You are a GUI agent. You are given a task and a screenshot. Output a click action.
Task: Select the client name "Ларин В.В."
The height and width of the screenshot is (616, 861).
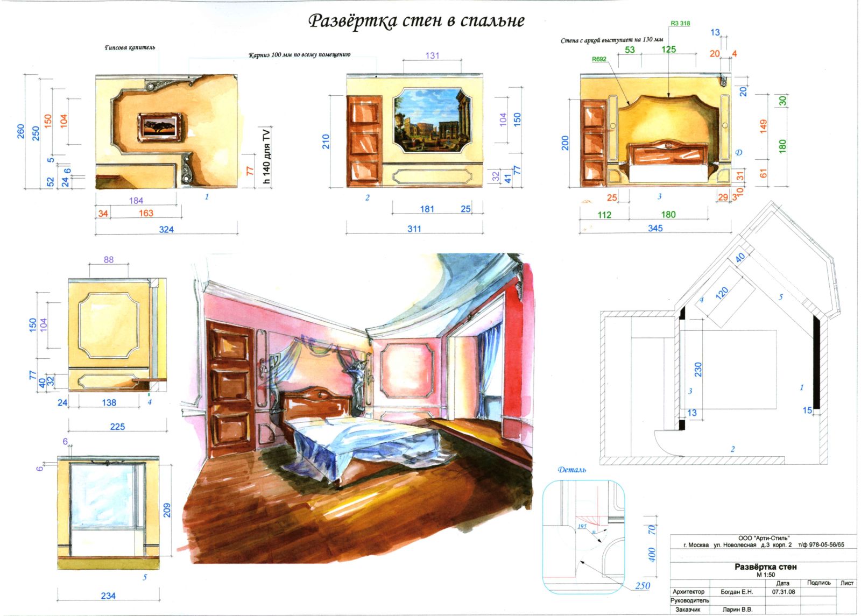pos(737,610)
